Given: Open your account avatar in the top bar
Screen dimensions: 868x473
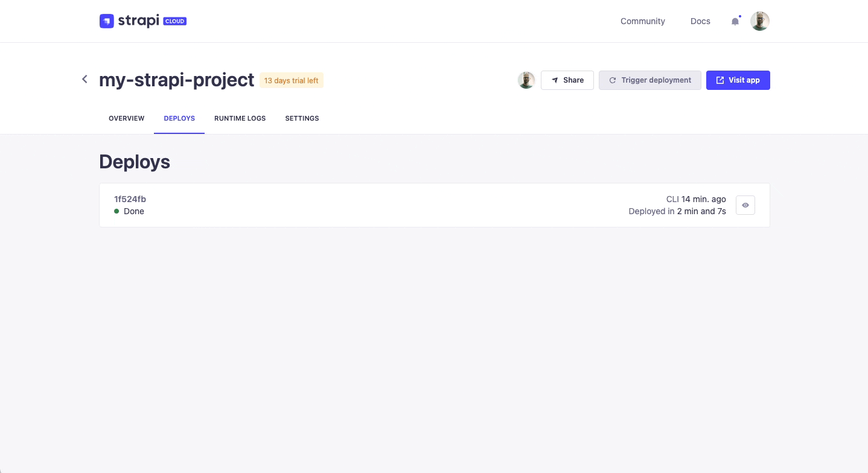Looking at the screenshot, I should point(759,21).
